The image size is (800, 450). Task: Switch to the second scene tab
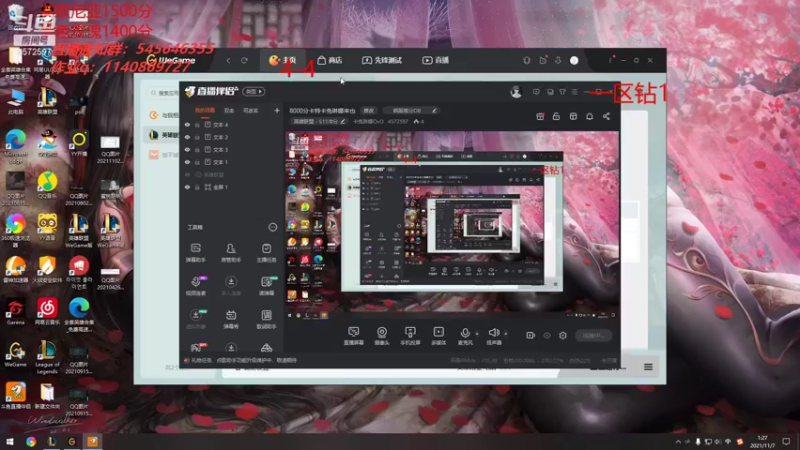[229, 110]
